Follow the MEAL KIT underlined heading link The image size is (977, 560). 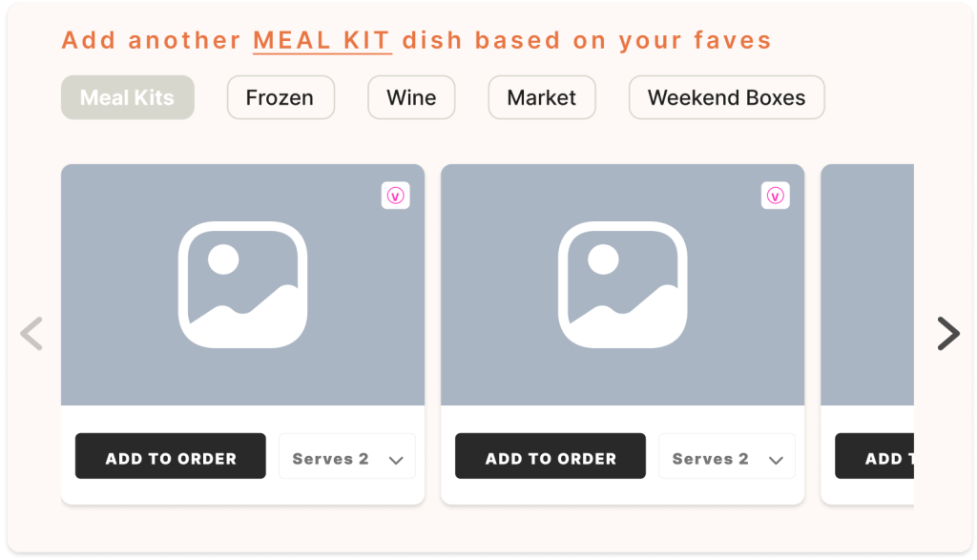[322, 41]
